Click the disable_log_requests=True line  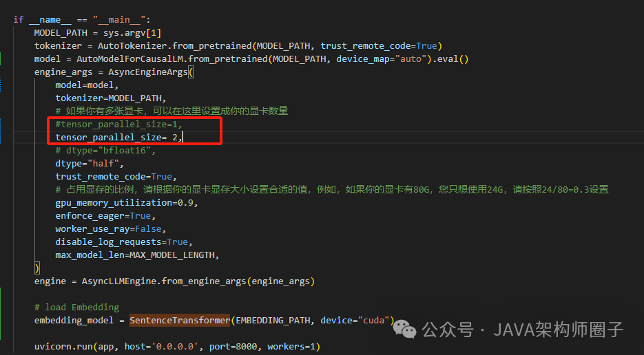point(124,242)
